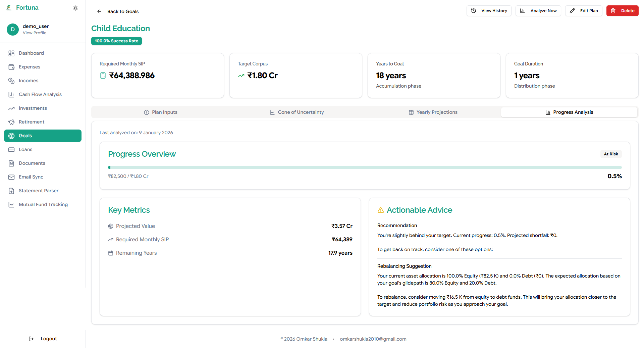Image resolution: width=644 pixels, height=348 pixels.
Task: Click the Analyze Now button
Action: tap(538, 11)
